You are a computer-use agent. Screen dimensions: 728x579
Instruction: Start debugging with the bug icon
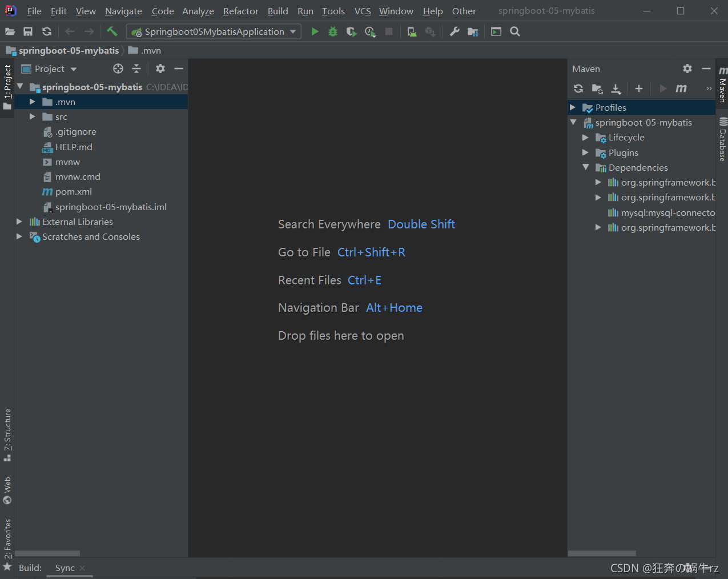click(x=333, y=32)
